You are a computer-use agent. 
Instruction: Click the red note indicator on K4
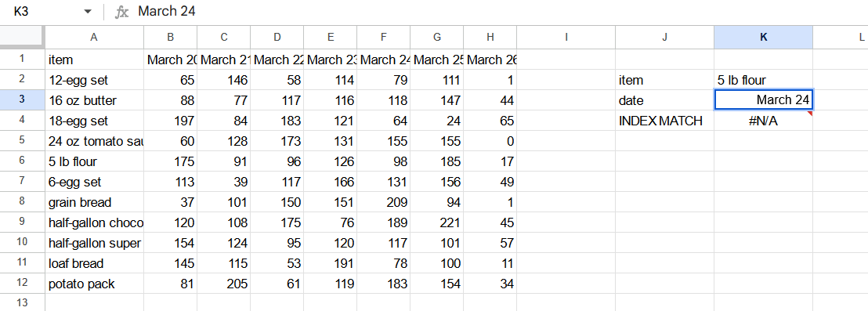[810, 114]
